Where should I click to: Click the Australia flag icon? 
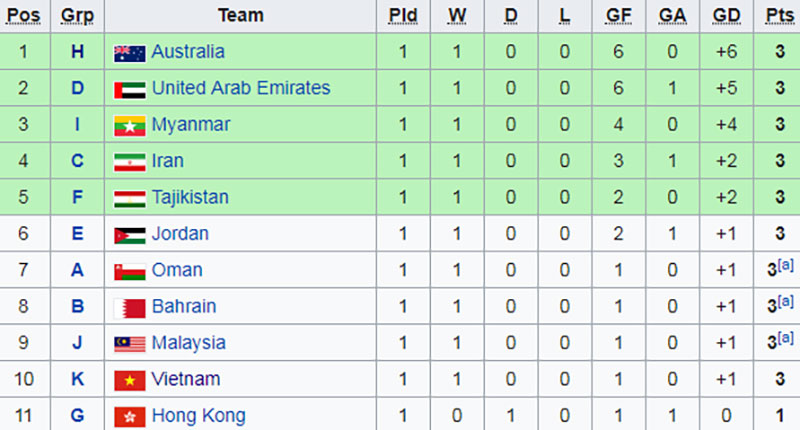tap(130, 52)
